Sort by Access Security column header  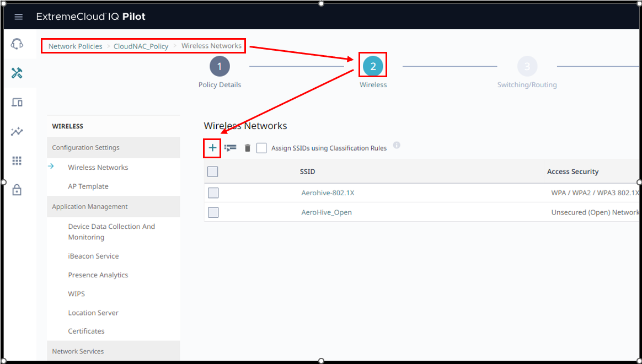point(573,172)
